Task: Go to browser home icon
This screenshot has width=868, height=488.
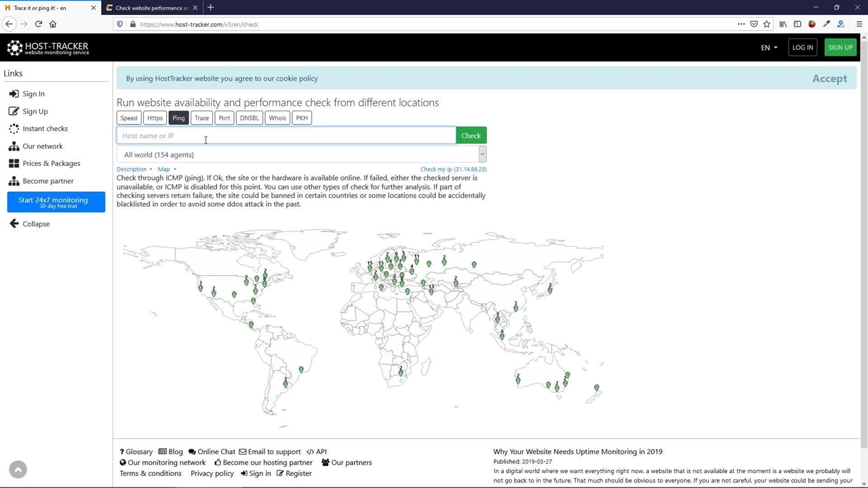Action: [53, 24]
